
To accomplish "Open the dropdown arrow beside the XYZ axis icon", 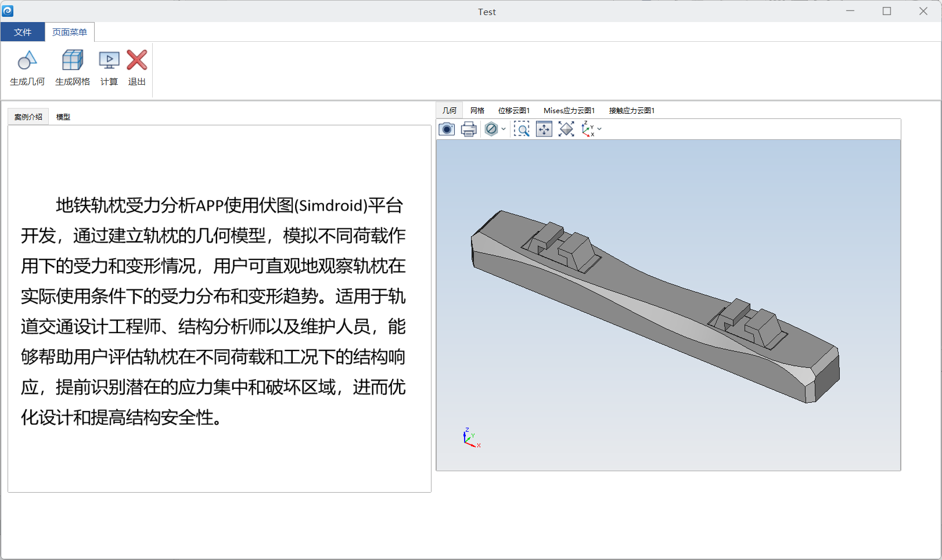I will pos(599,129).
